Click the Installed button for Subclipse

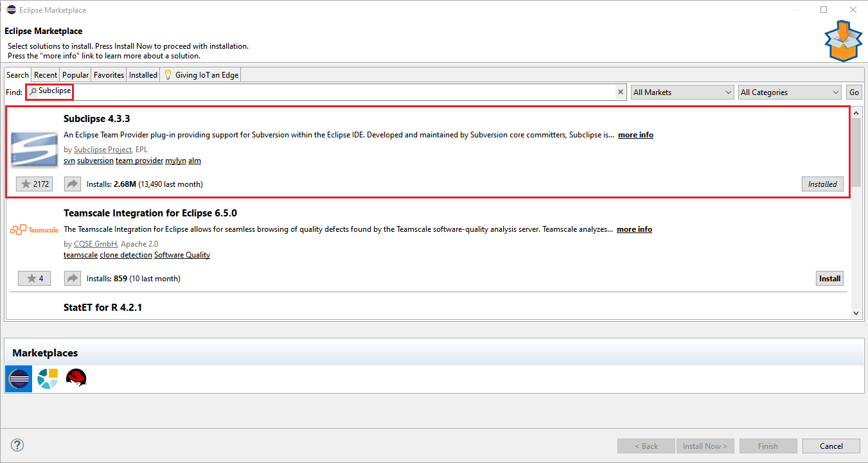[x=822, y=184]
